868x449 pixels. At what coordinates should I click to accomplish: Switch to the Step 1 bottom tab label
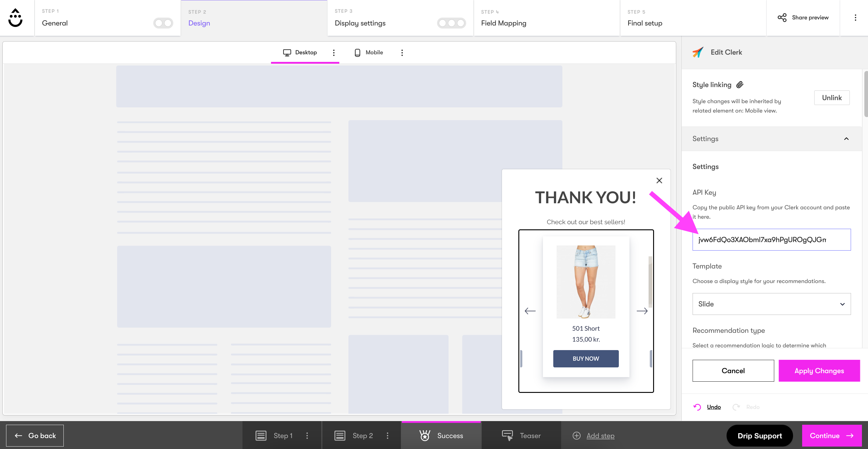tap(283, 436)
